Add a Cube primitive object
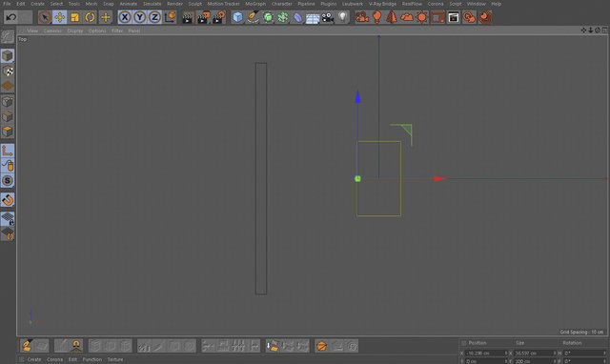610x364 pixels. tap(237, 17)
